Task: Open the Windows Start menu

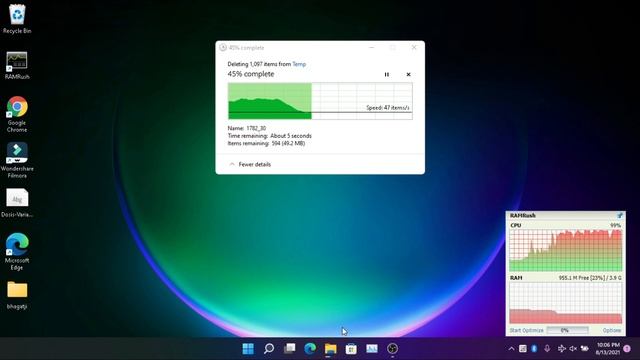Action: coord(248,349)
